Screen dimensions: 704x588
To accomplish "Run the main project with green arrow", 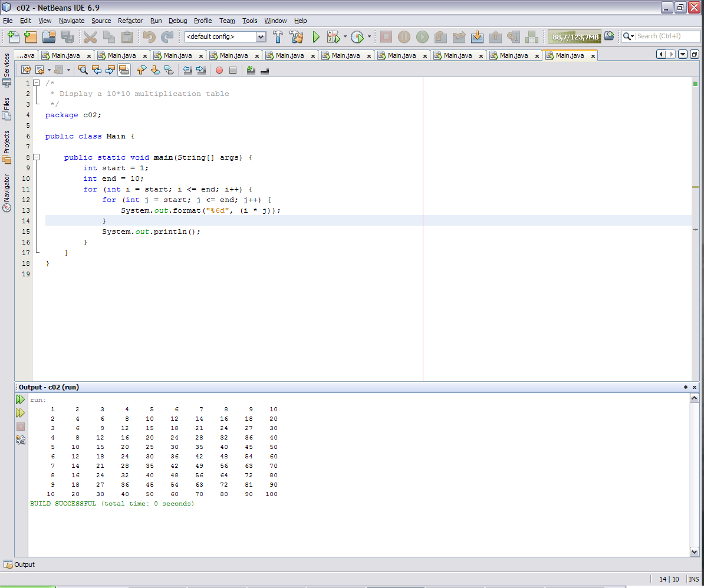I will coord(316,37).
